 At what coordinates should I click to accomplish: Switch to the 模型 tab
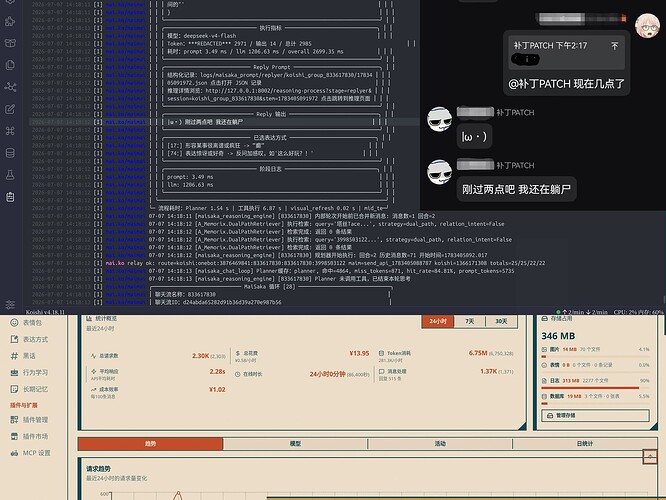coord(295,444)
